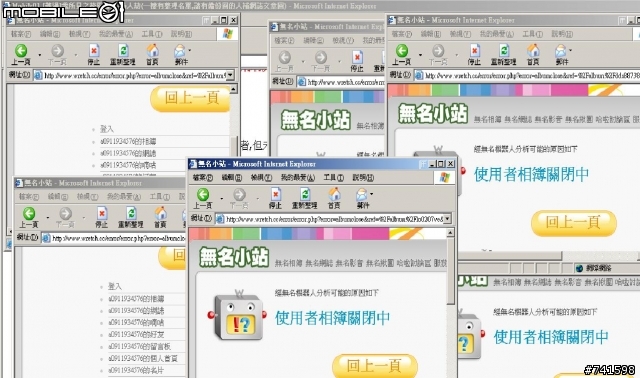Click the Stop icon in the middle background window
Image resolution: width=640 pixels, height=378 pixels.
[x=357, y=58]
